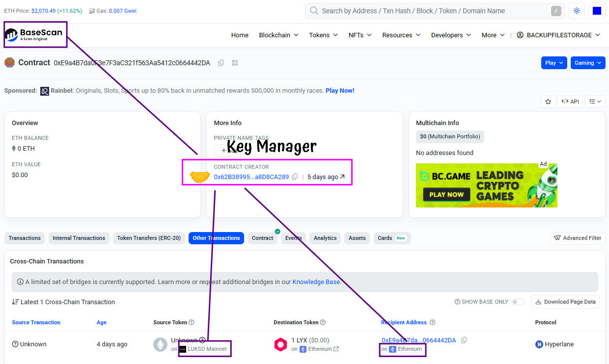The image size is (609, 364).
Task: Click the search magnifier icon
Action: (314, 11)
